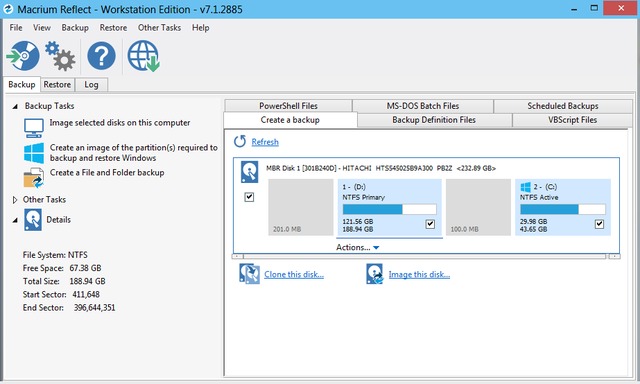Viewport: 640px width, 384px height.
Task: Toggle the MBR Disk 1 whole disk checkbox
Action: (x=249, y=197)
